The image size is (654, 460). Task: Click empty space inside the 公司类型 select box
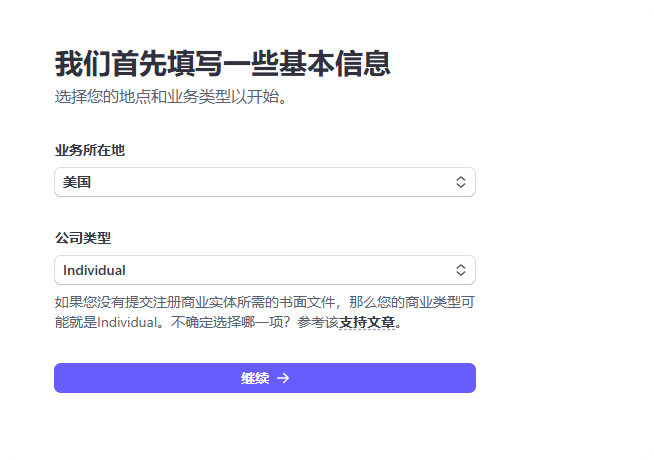tap(300, 270)
